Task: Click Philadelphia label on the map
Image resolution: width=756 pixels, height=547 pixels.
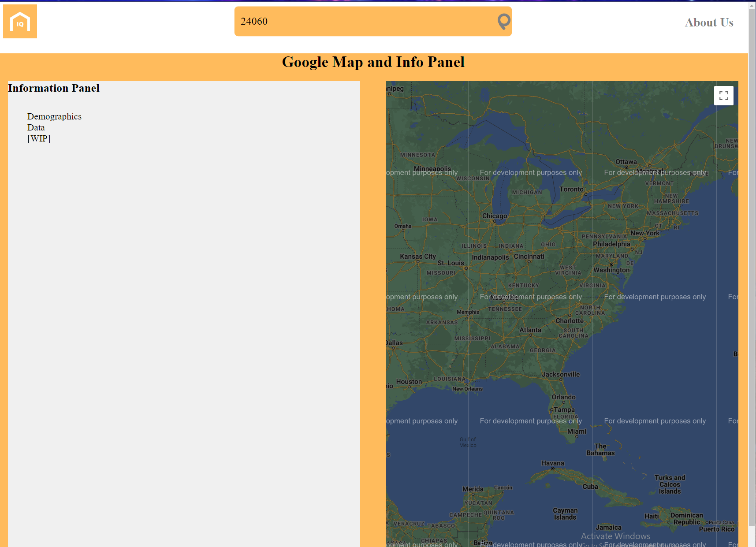Action: [611, 244]
